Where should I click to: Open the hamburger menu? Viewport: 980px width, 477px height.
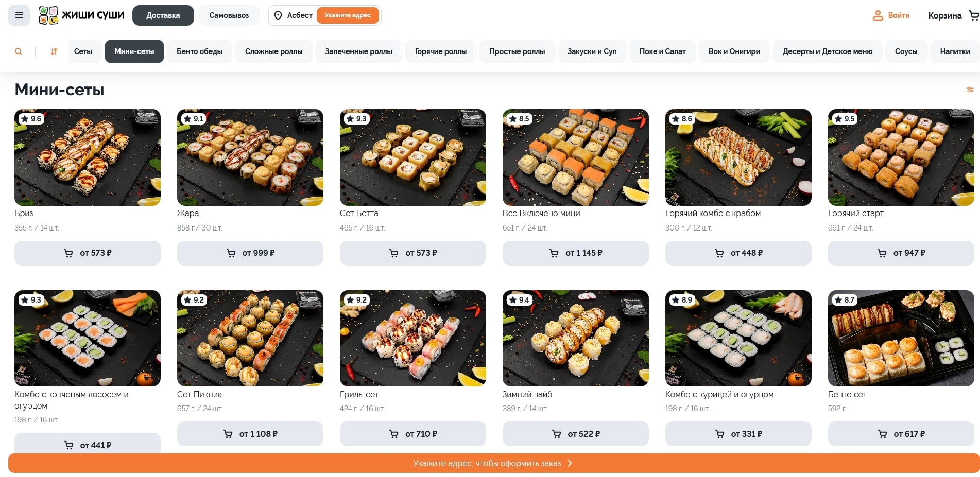pos(19,15)
